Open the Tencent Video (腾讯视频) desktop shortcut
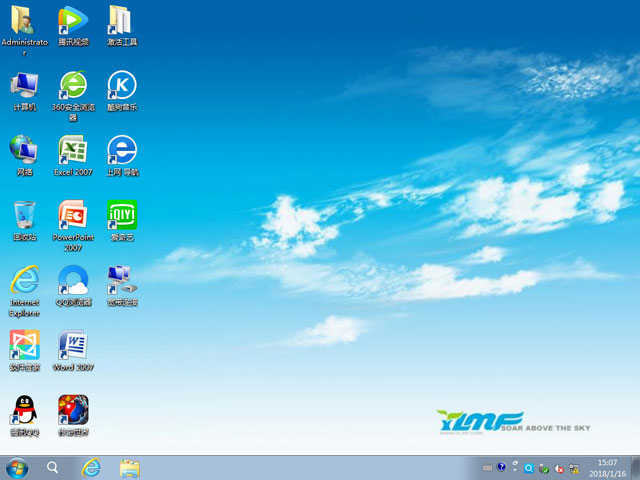640x480 pixels. pyautogui.click(x=73, y=21)
